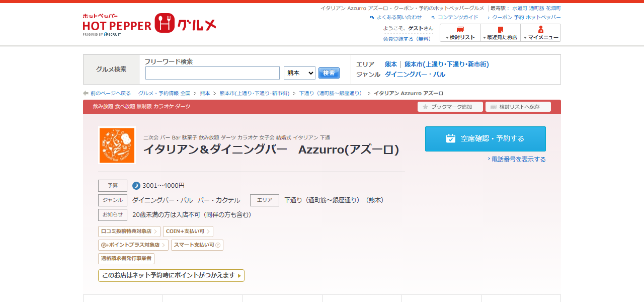Open the 熊本 prefecture dropdown
Viewport: 644px width, 302px height.
click(x=299, y=73)
